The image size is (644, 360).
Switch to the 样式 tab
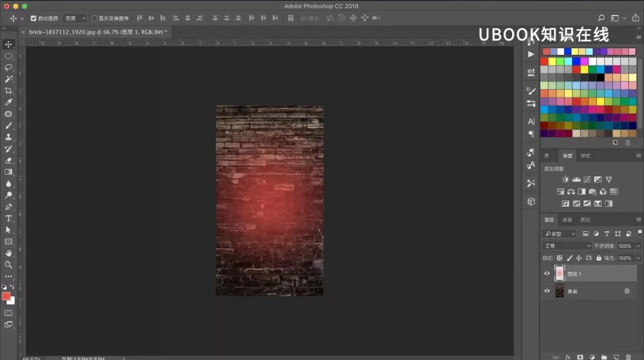[x=586, y=156]
